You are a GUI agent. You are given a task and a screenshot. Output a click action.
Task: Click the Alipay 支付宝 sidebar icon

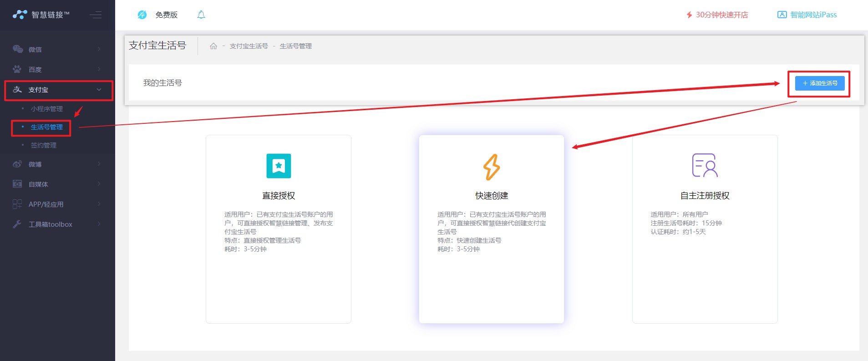click(17, 89)
